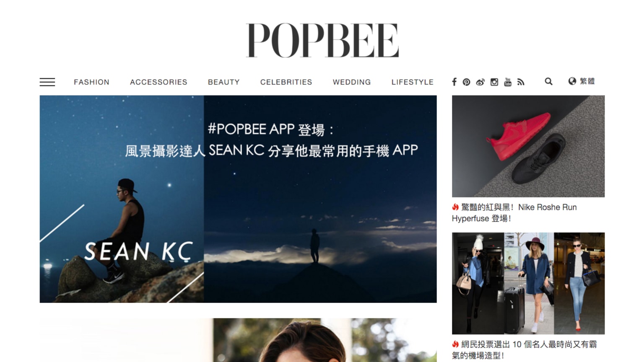Select the CELEBRITIES menu item

pos(286,82)
